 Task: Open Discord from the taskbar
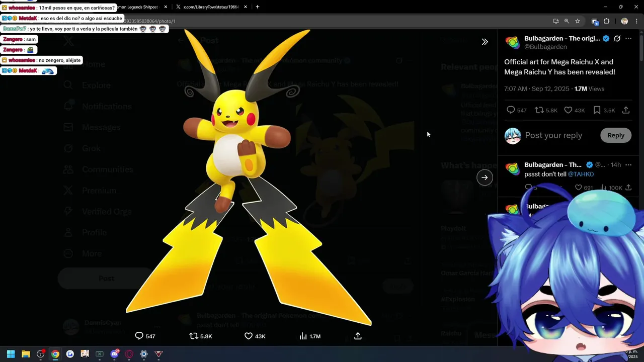[x=114, y=354]
